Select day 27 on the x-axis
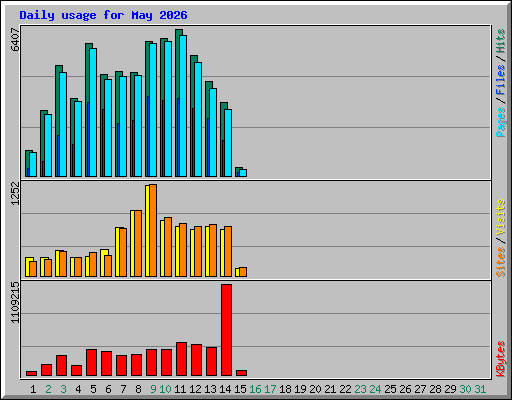The width and height of the screenshot is (512, 400). (x=420, y=389)
